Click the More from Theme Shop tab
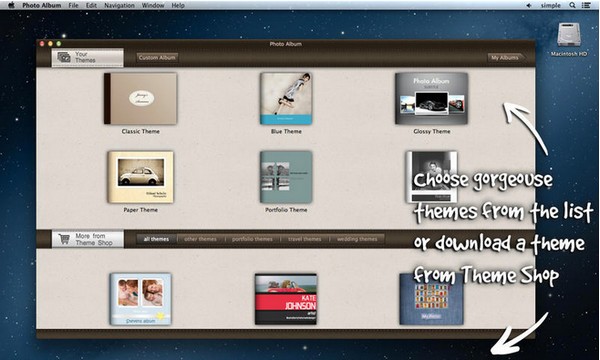 pyautogui.click(x=88, y=239)
